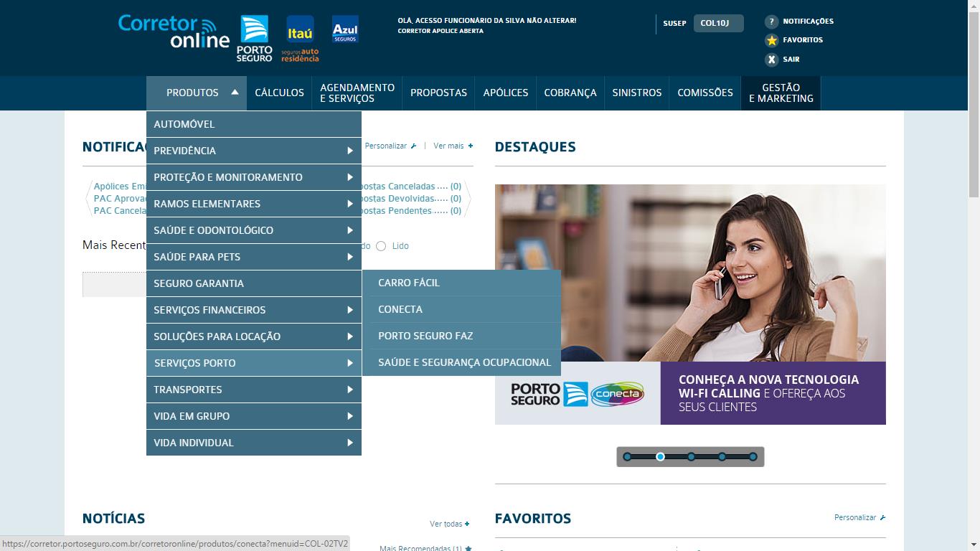Click the Corretor Online logo
The height and width of the screenshot is (551, 980).
pyautogui.click(x=174, y=32)
